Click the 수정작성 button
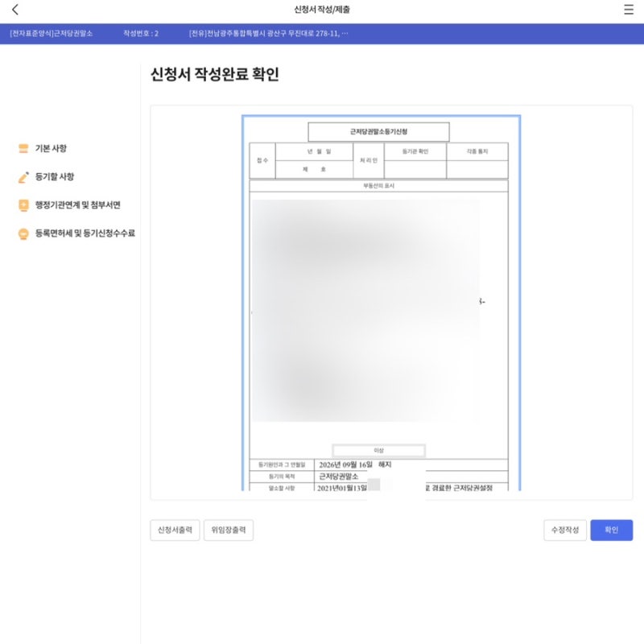Viewport: 644px width, 644px height. (x=565, y=530)
